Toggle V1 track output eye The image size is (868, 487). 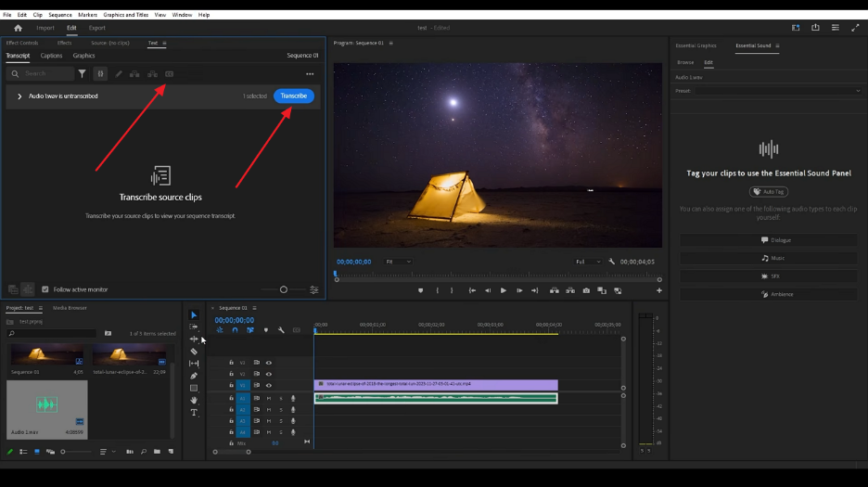coord(269,385)
